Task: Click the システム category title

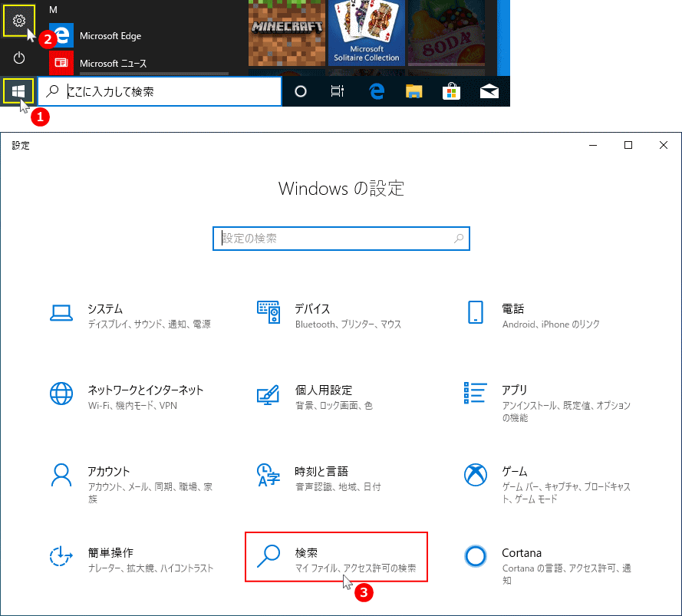Action: click(105, 309)
